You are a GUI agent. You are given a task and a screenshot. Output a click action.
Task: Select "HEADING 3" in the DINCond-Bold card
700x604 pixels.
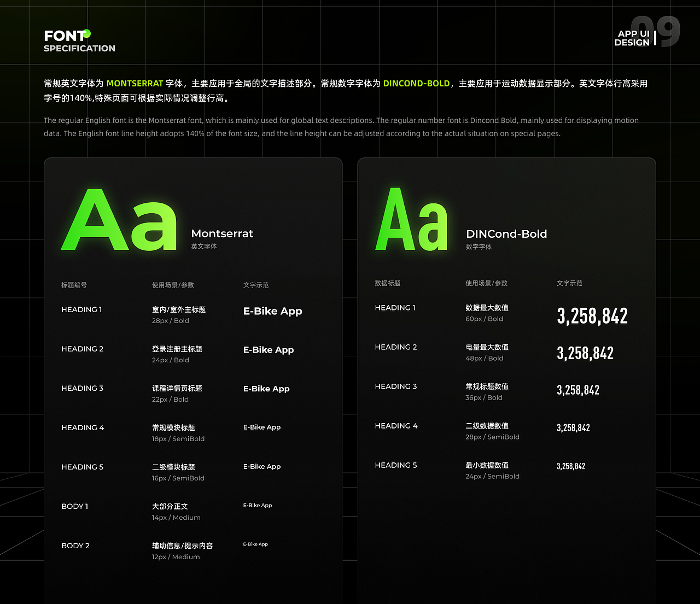[x=396, y=386]
